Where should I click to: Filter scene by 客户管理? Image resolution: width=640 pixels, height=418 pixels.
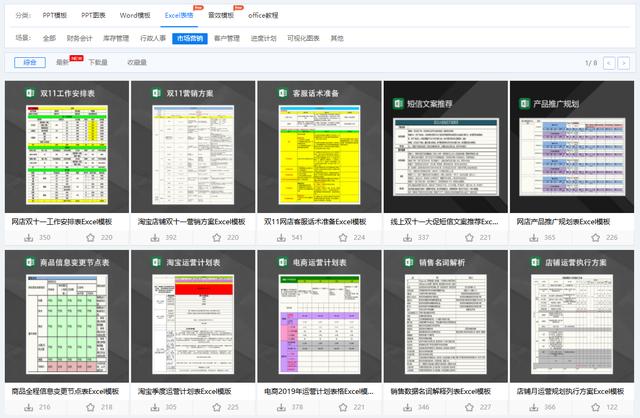[227, 38]
